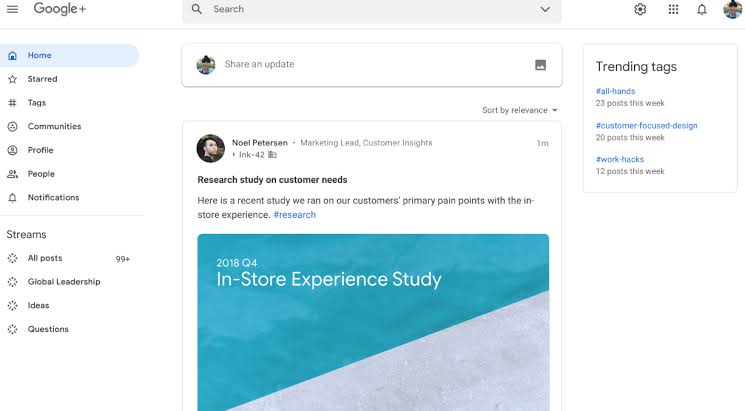
Task: Click Noel Petersen's profile picture
Action: (210, 148)
